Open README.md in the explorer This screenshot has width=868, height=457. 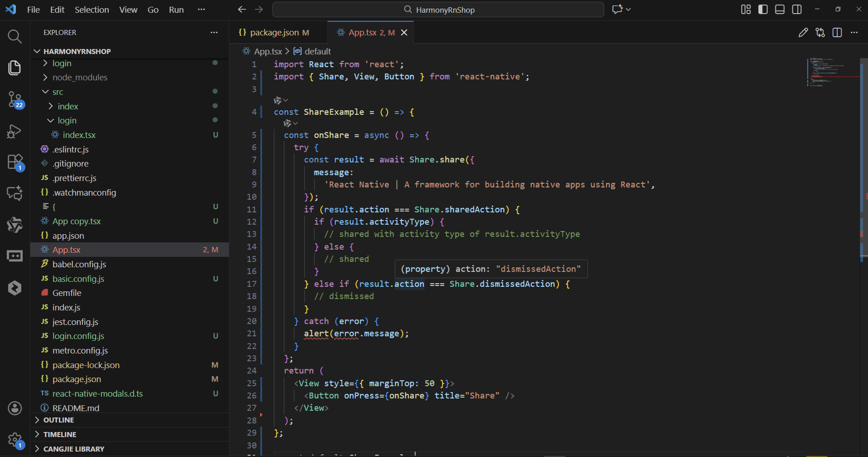pyautogui.click(x=75, y=408)
